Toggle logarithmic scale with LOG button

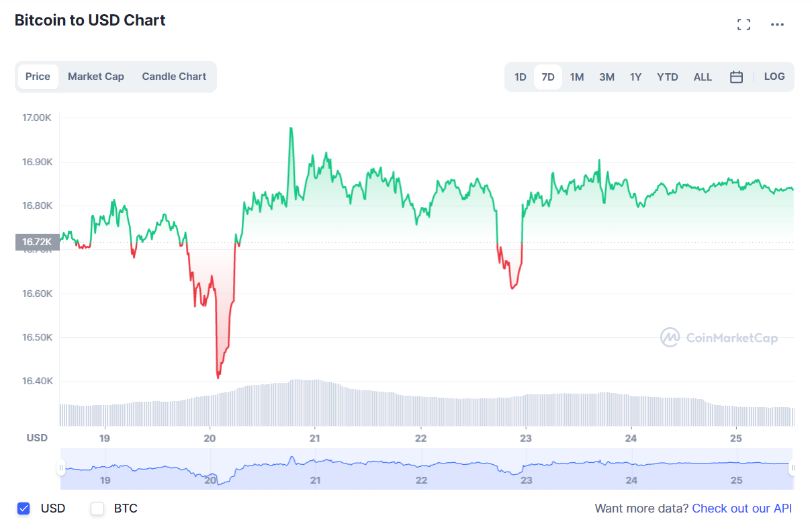pyautogui.click(x=774, y=77)
